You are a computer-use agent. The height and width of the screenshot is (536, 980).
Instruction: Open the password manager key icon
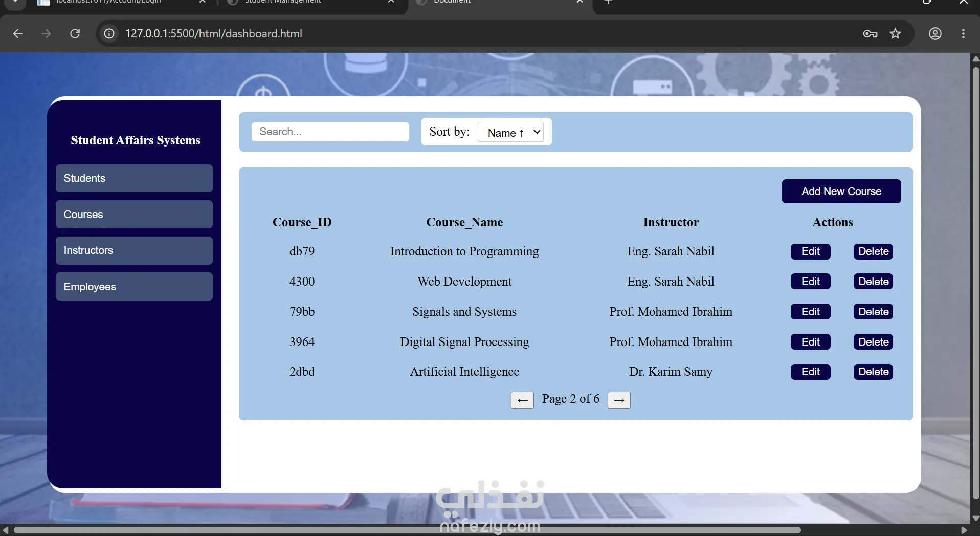tap(870, 34)
